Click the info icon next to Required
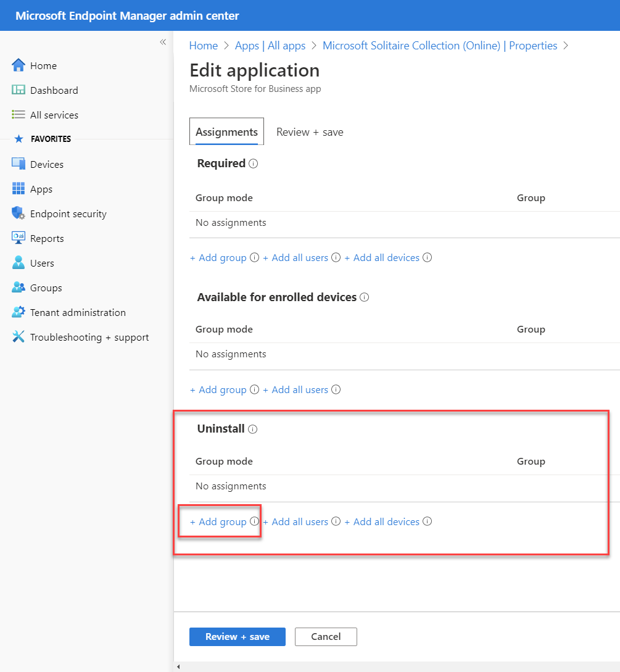Viewport: 620px width, 672px height. pos(253,164)
